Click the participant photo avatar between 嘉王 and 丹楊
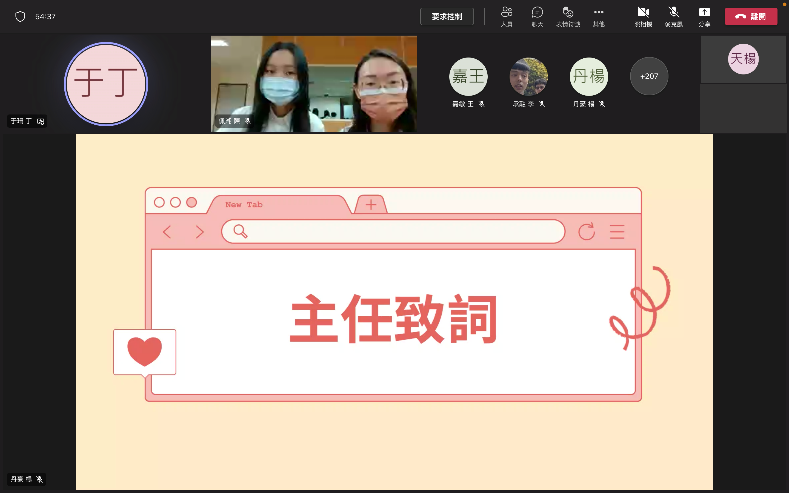This screenshot has width=789, height=493. pos(528,76)
